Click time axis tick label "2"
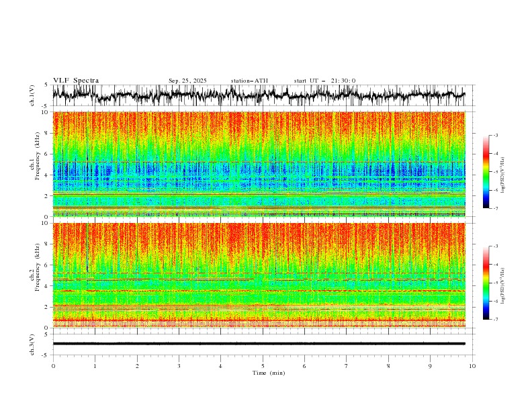Screen dimensions: 532x411 137,366
